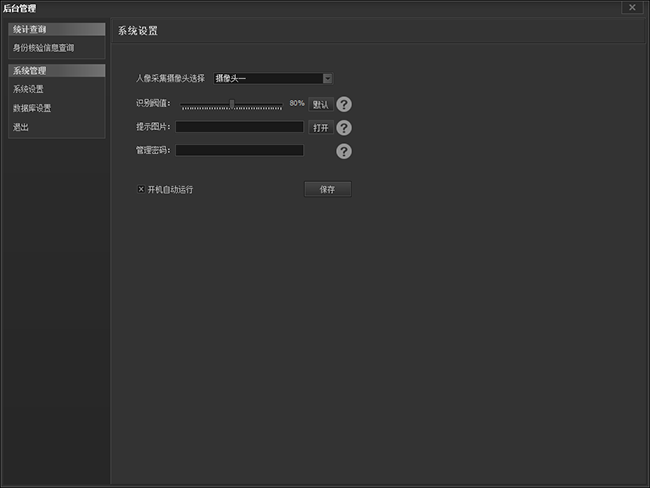Screen dimensions: 650x488
Task: Collapse the 系统管理 section header
Action: point(56,71)
